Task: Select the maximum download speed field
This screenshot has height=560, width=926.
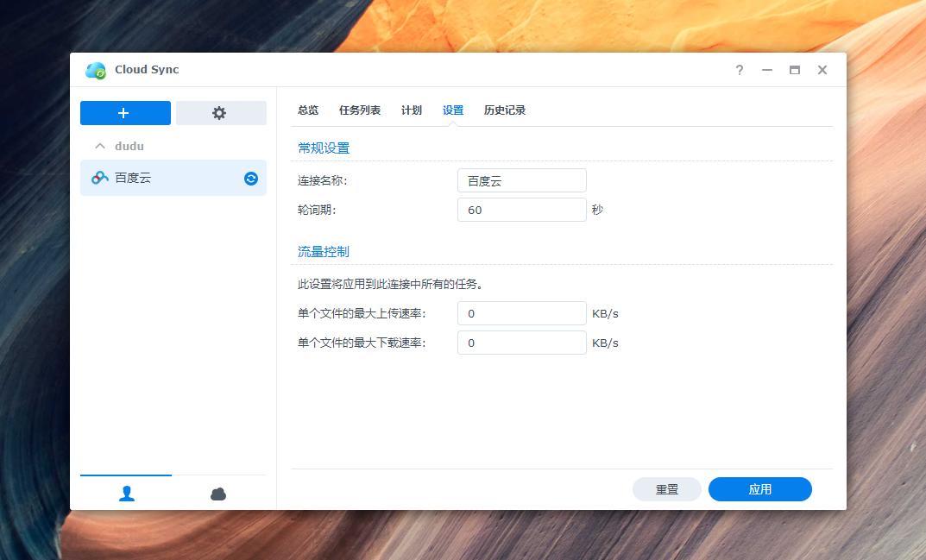Action: pos(521,342)
